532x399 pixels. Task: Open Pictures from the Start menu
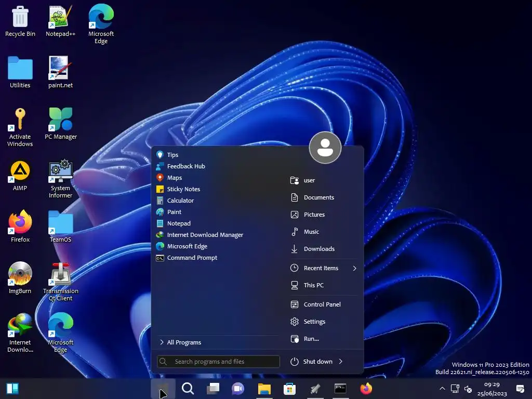click(x=324, y=215)
